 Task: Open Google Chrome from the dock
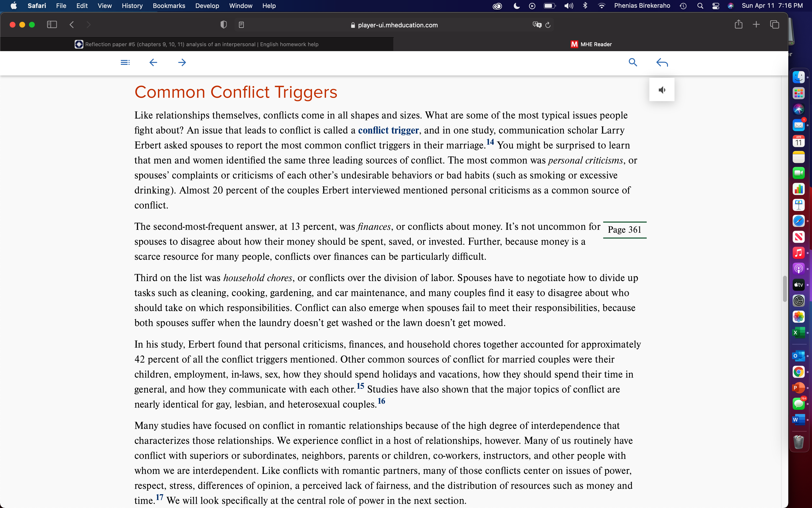coord(798,372)
